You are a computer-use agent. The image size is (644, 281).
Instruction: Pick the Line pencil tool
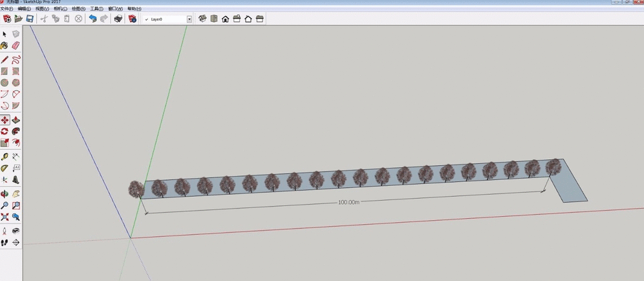[5, 60]
